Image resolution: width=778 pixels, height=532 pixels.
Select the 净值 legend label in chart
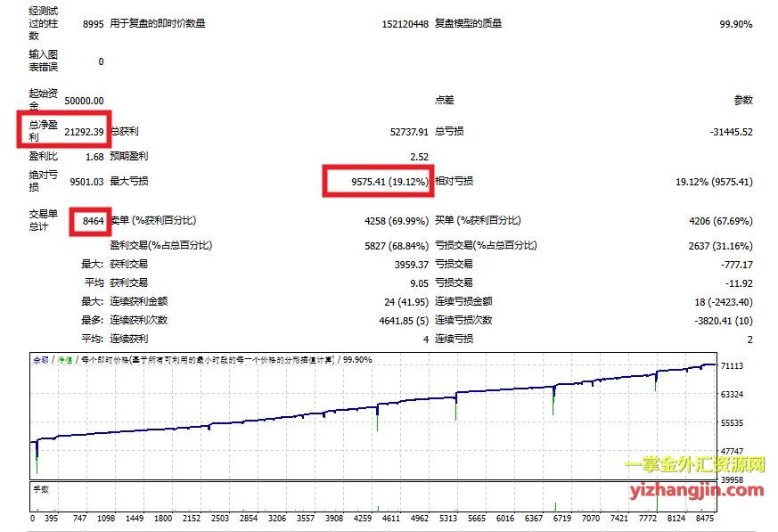pyautogui.click(x=65, y=360)
